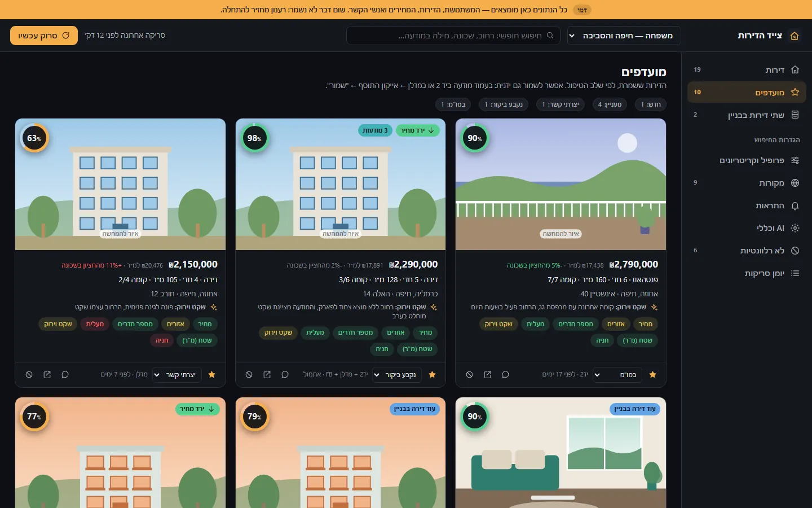The image size is (812, 508).
Task: Click the סרוק עכשיו scan button
Action: tap(44, 36)
